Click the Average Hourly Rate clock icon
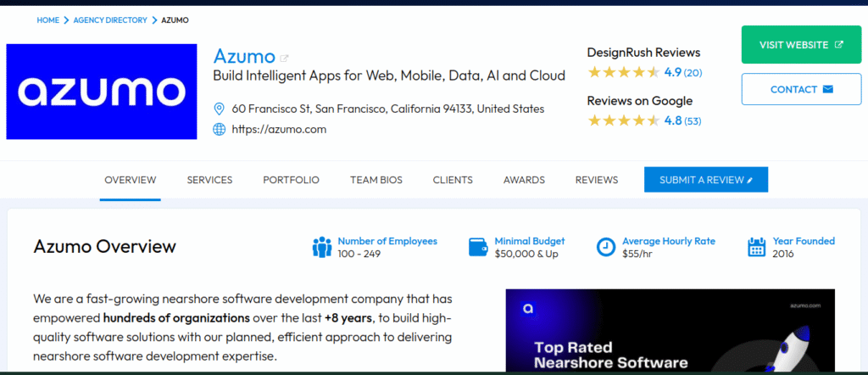This screenshot has height=375, width=868. pos(606,247)
